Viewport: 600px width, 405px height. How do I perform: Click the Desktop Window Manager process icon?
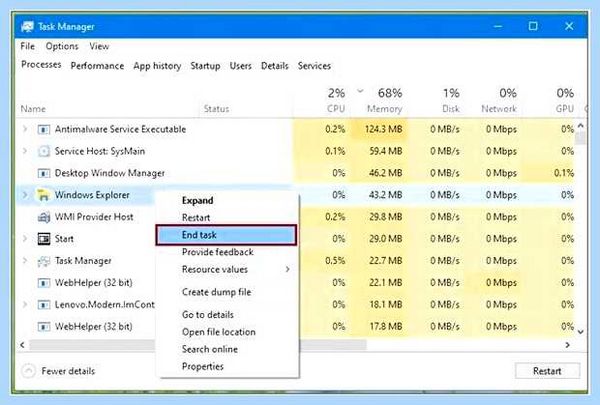click(x=43, y=173)
